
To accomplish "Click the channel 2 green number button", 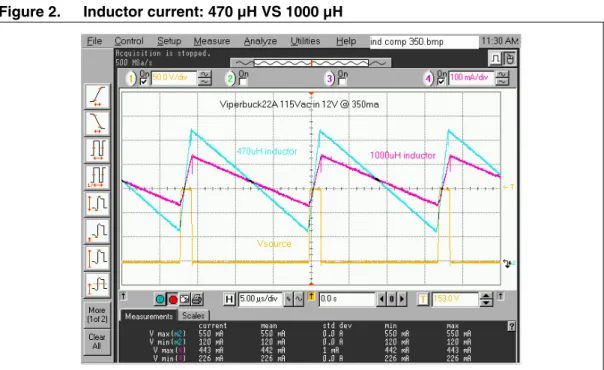I will (x=230, y=79).
